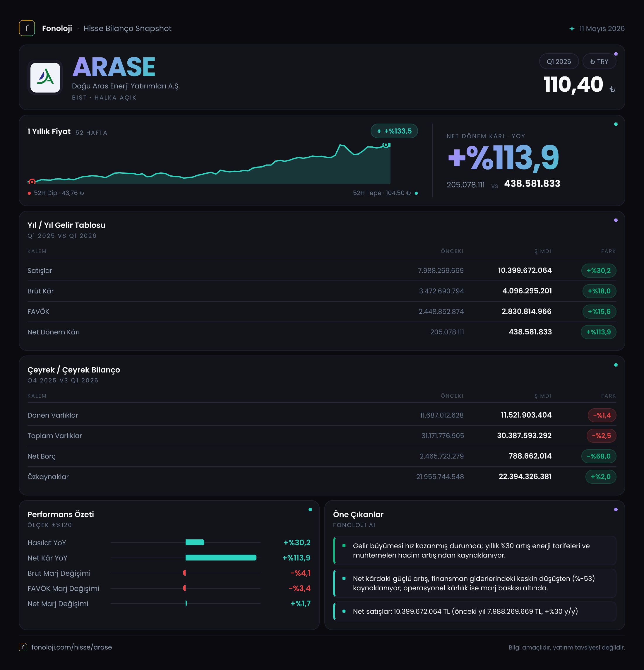Click the +%133,5 yearly price change badge
644x670 pixels.
tap(394, 131)
